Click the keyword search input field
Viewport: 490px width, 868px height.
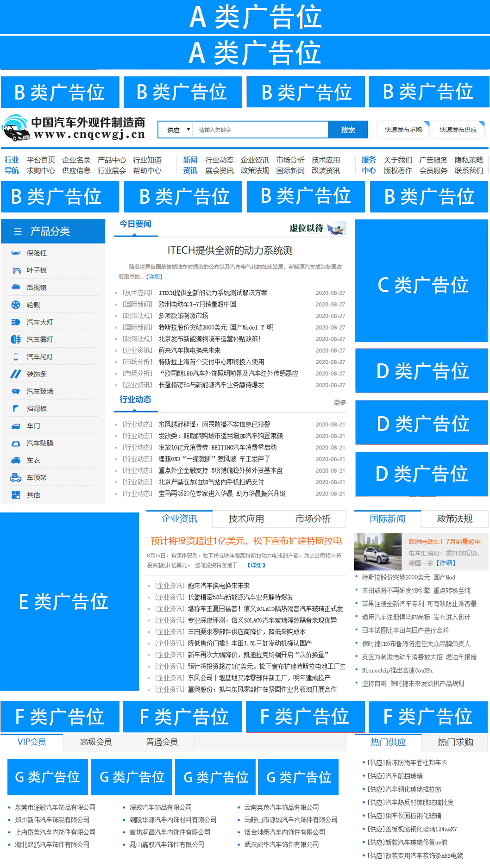[x=260, y=130]
